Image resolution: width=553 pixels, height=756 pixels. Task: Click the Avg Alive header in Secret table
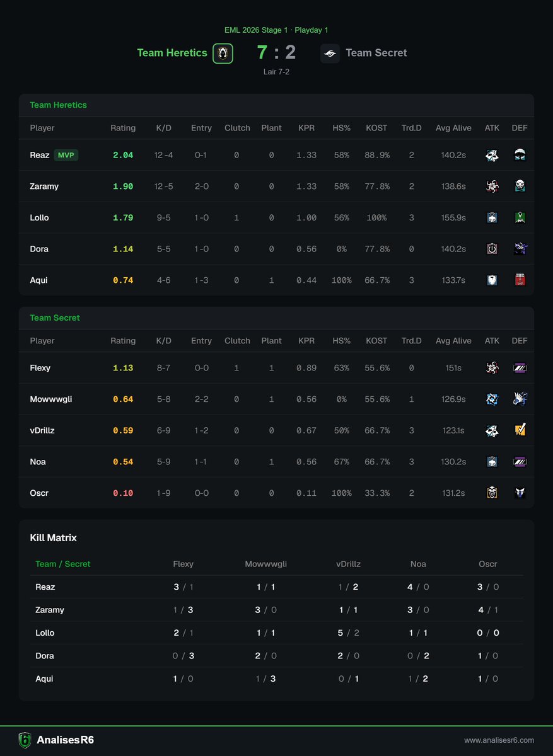tap(453, 341)
